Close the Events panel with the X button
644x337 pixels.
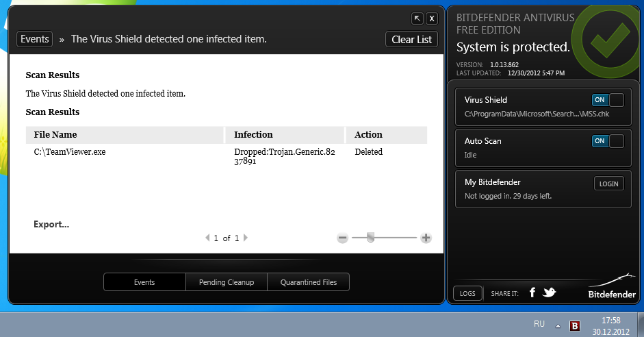(x=432, y=18)
